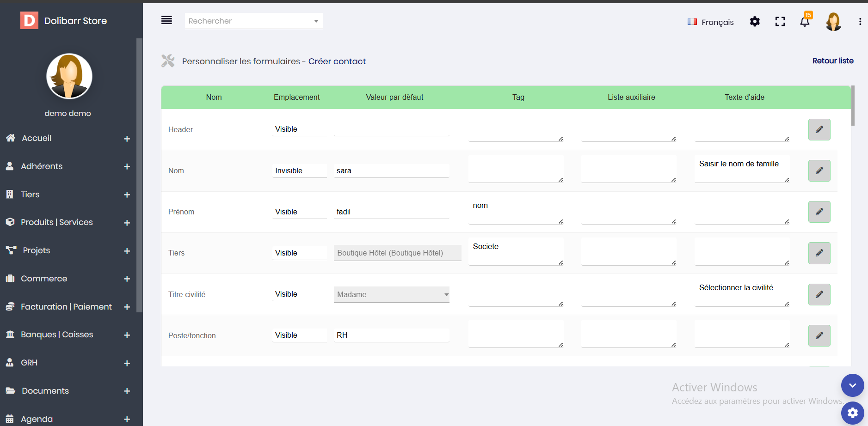Click the edit pencil for Poste/fonction row
Viewport: 868px width, 426px height.
click(x=819, y=335)
